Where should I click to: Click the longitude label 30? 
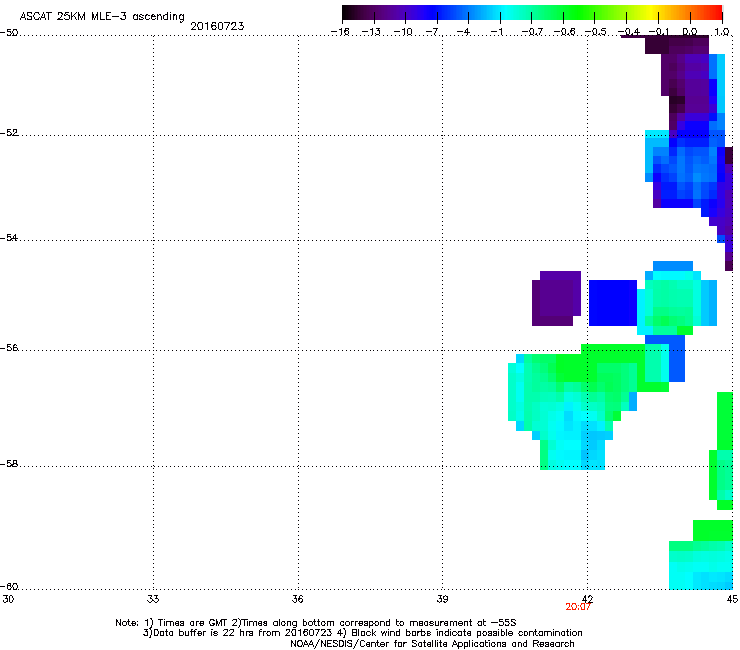pos(8,599)
